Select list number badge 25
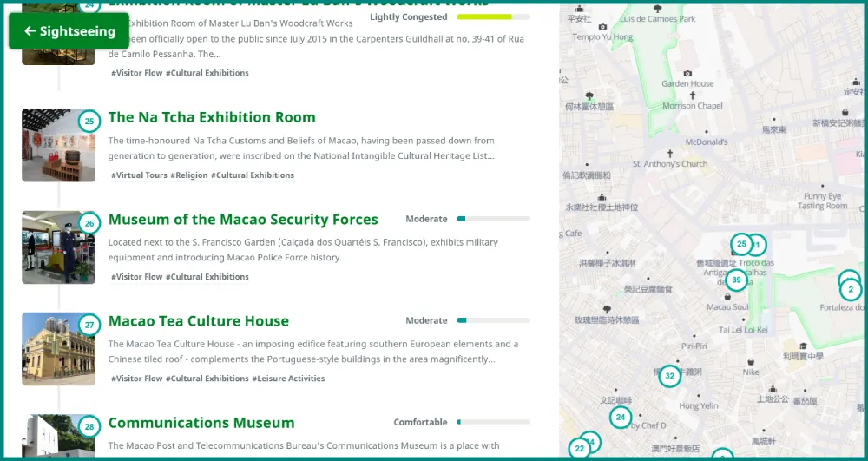The image size is (868, 461). coord(89,122)
